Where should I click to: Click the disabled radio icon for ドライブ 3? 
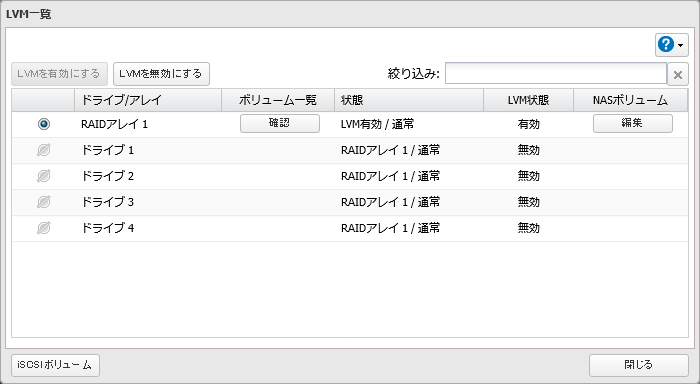click(44, 202)
